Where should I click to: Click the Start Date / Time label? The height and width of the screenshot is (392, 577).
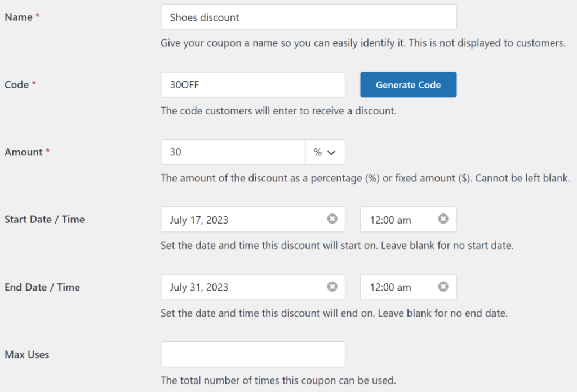pyautogui.click(x=44, y=219)
